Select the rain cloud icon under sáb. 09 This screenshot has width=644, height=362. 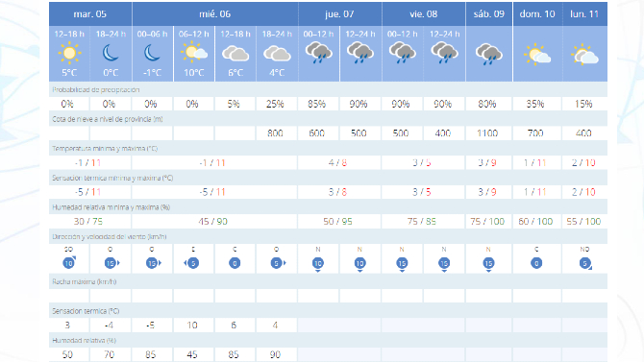pos(488,55)
